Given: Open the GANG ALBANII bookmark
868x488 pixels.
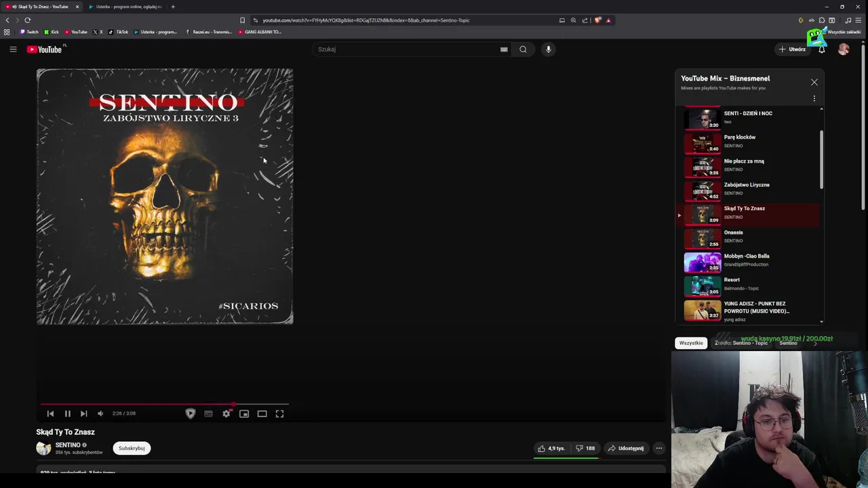Looking at the screenshot, I should click(x=260, y=32).
